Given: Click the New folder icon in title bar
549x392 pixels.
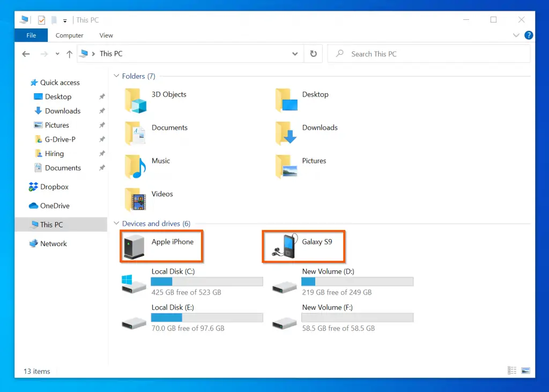Looking at the screenshot, I should click(54, 20).
